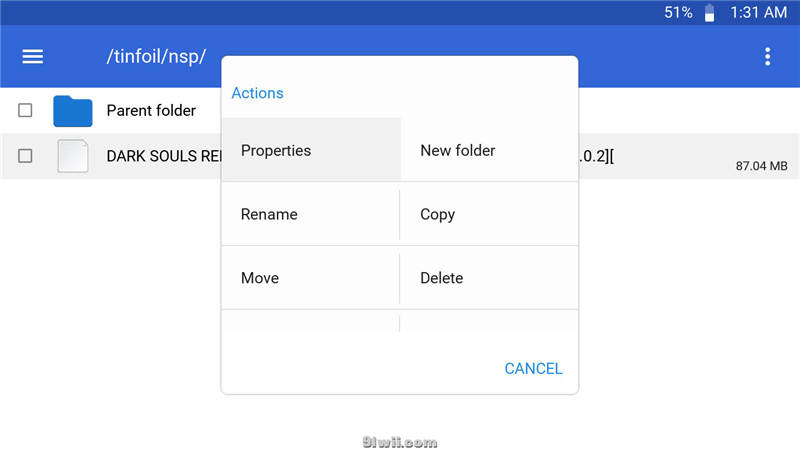
Task: Open the three-dot overflow menu
Action: (767, 56)
